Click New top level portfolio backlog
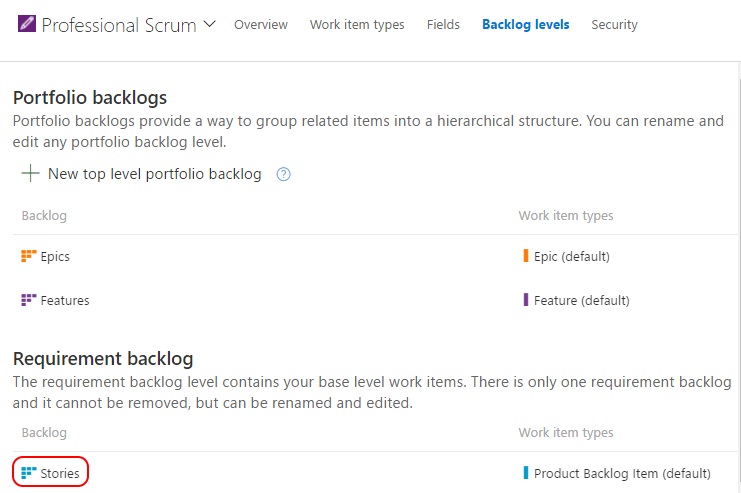This screenshot has width=741, height=493. pyautogui.click(x=154, y=174)
